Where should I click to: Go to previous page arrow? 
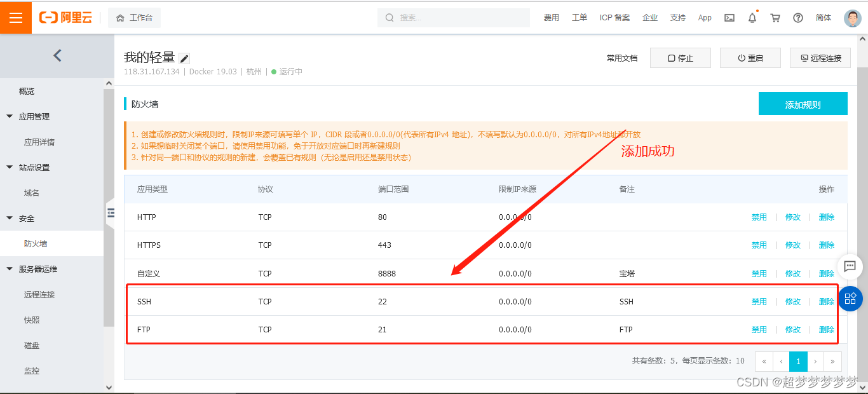(x=781, y=361)
